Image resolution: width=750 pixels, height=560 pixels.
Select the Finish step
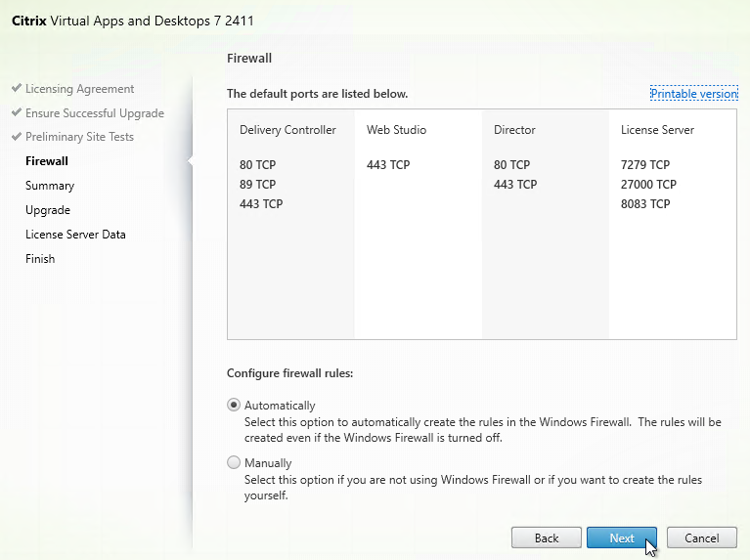(40, 259)
